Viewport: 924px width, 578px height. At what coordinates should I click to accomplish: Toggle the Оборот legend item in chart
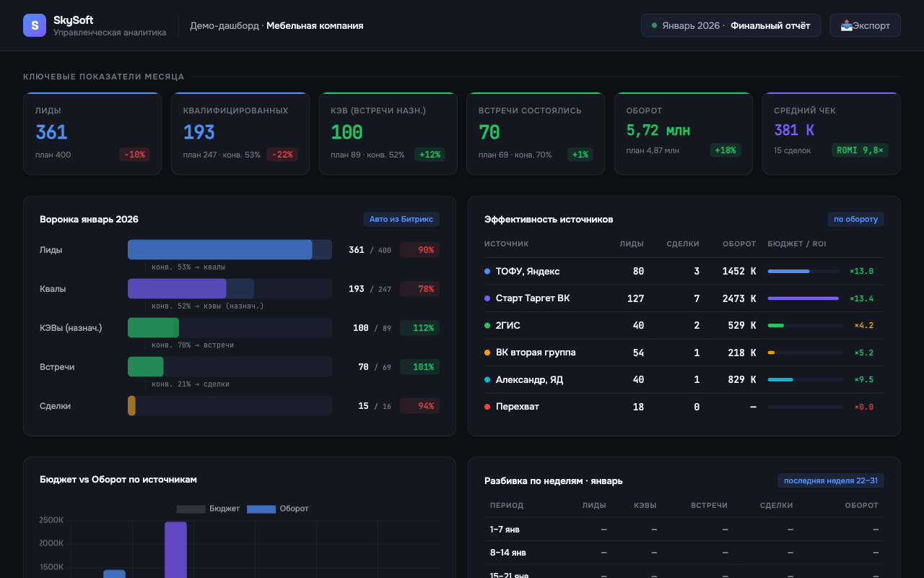(x=278, y=509)
